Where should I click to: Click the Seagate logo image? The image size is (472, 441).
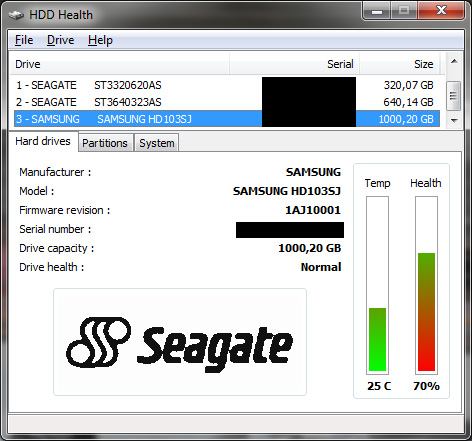[180, 342]
